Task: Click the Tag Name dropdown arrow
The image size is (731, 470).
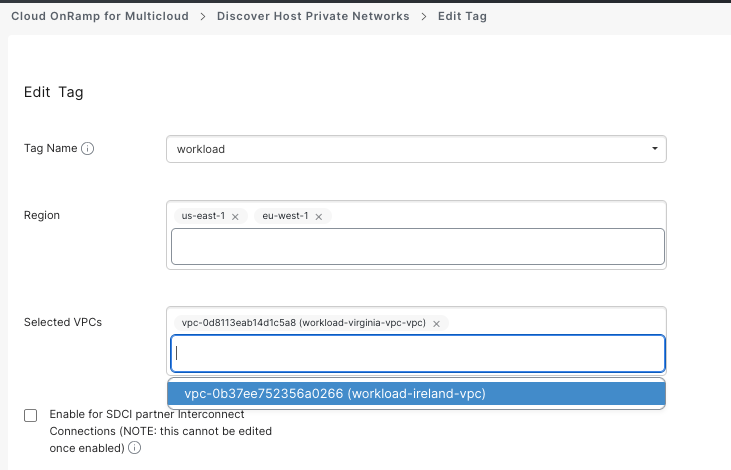Action: click(654, 149)
